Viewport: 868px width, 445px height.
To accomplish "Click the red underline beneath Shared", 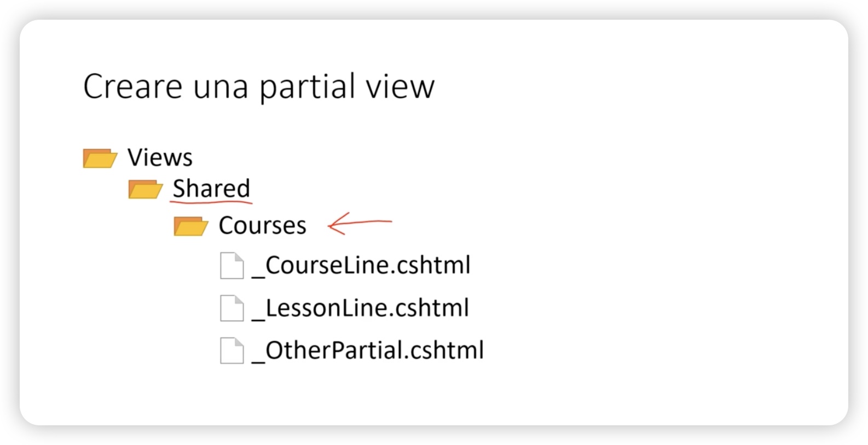I will point(211,202).
